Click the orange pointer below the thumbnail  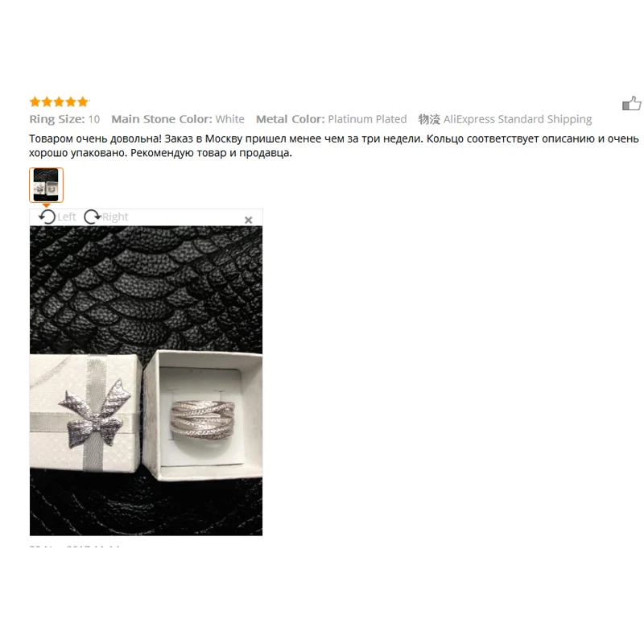46,205
